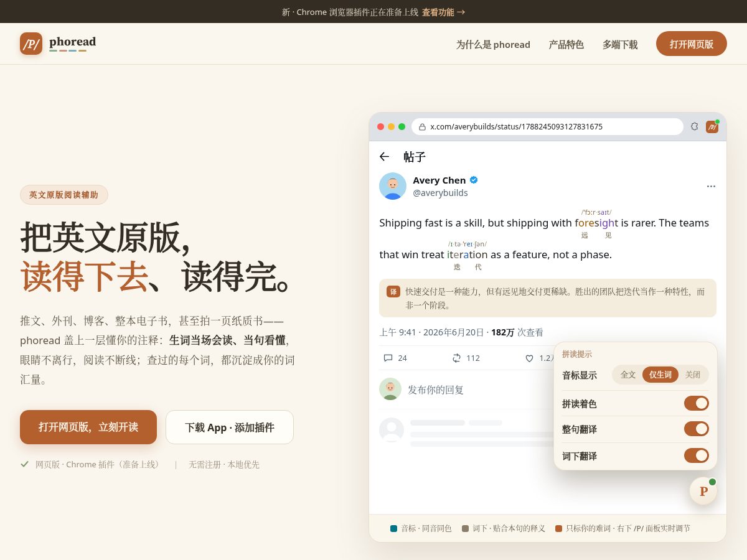Toggle the 整句翻译 switch

(697, 429)
